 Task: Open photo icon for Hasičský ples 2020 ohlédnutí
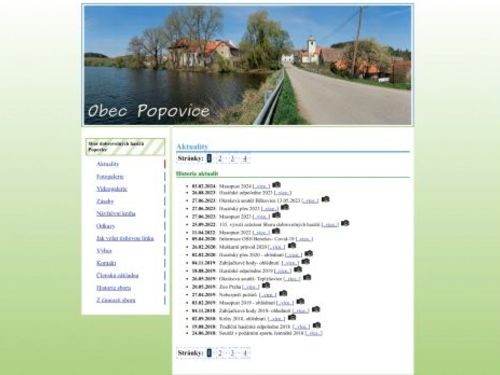pos(309,254)
